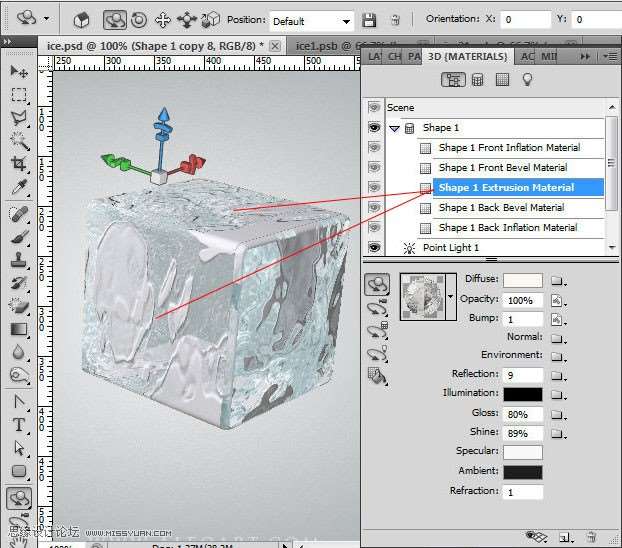Show the lights filter bulb icon
The image size is (622, 548).
[527, 80]
